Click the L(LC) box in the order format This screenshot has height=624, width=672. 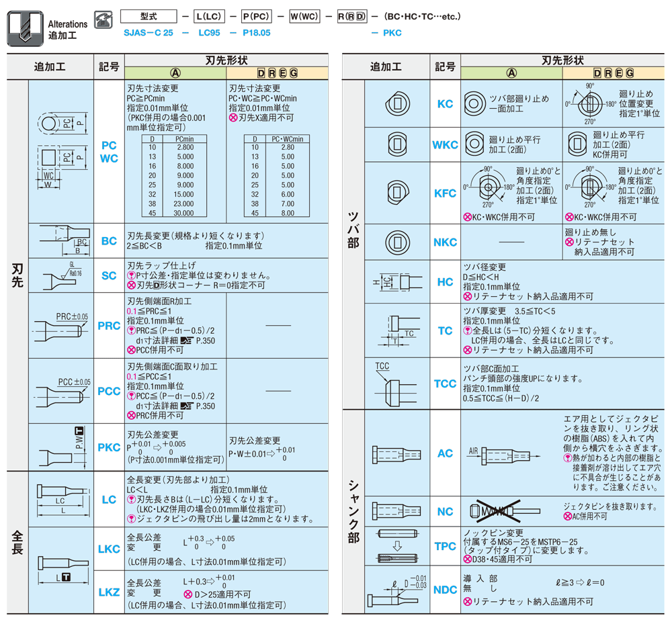(x=208, y=16)
